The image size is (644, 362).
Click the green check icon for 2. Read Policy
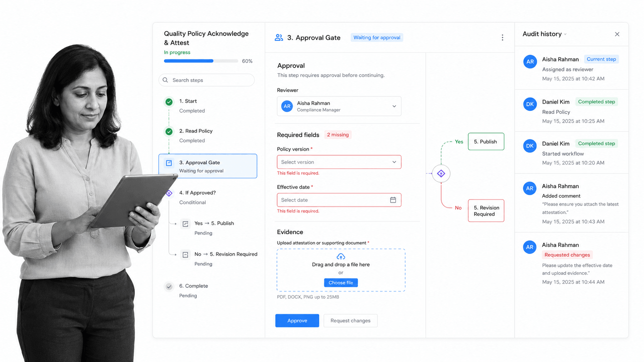point(169,132)
